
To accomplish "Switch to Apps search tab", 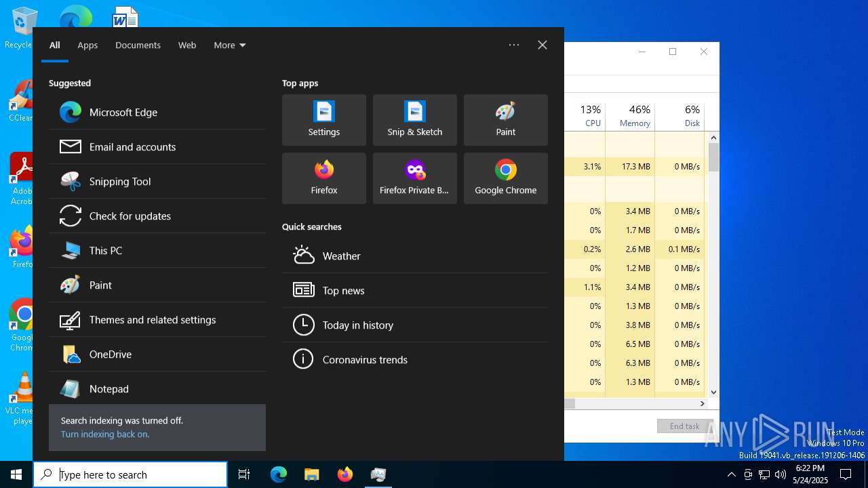I will pyautogui.click(x=87, y=45).
